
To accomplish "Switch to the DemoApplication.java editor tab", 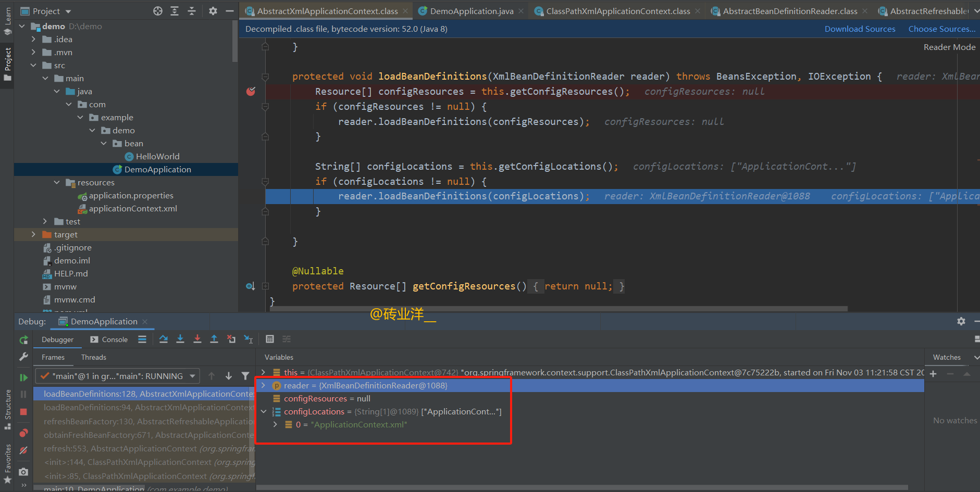I will (471, 11).
